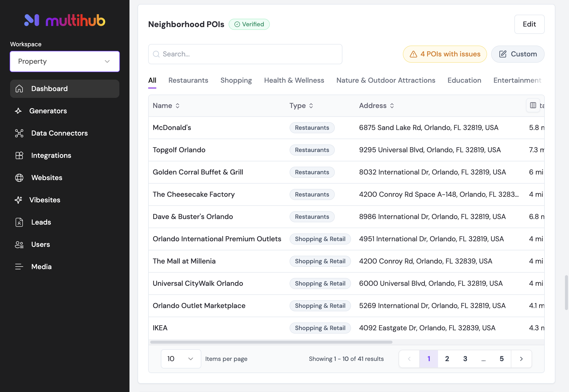Click the Media lines icon
The width and height of the screenshot is (569, 392).
pyautogui.click(x=19, y=267)
